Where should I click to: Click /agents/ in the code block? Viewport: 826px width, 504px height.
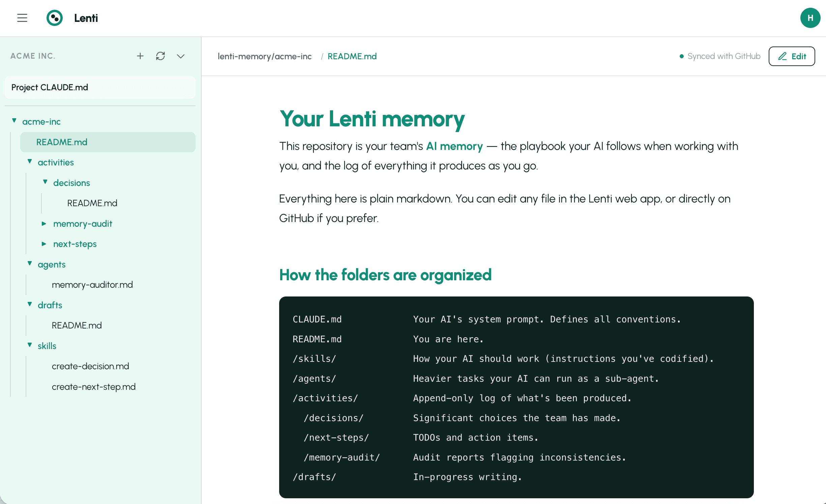[x=314, y=379]
